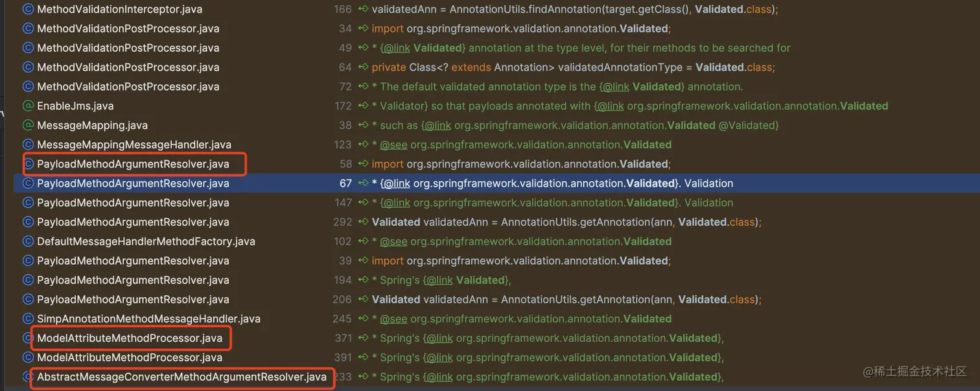Click the class icon beside MethodValidationInterceptor.java
Viewport: 980px width, 391px height.
coord(27,9)
